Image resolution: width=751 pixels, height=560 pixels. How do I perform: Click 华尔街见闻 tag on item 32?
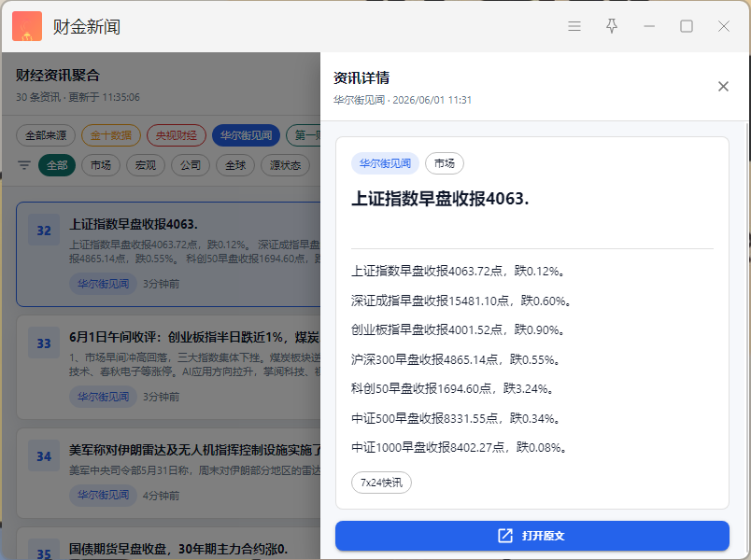[103, 284]
